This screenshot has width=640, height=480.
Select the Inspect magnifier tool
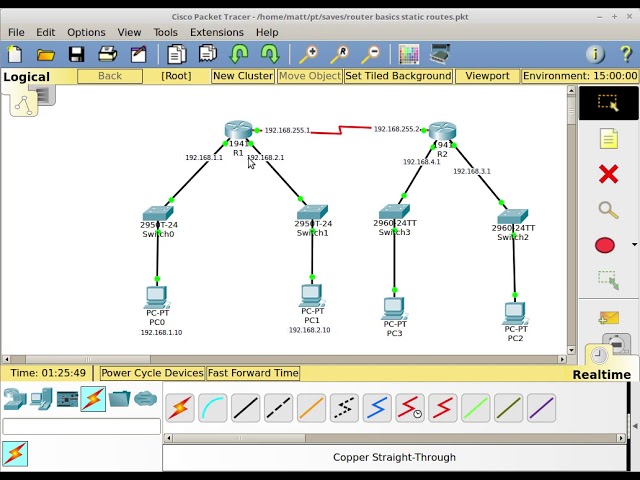tap(608, 210)
